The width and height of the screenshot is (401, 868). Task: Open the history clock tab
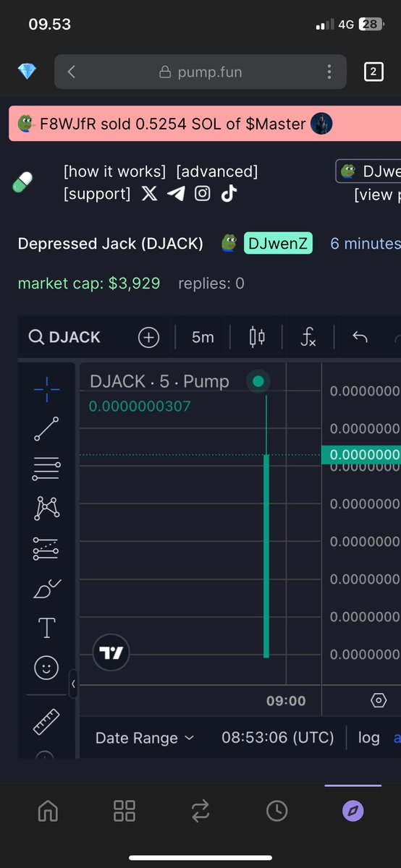[x=277, y=811]
